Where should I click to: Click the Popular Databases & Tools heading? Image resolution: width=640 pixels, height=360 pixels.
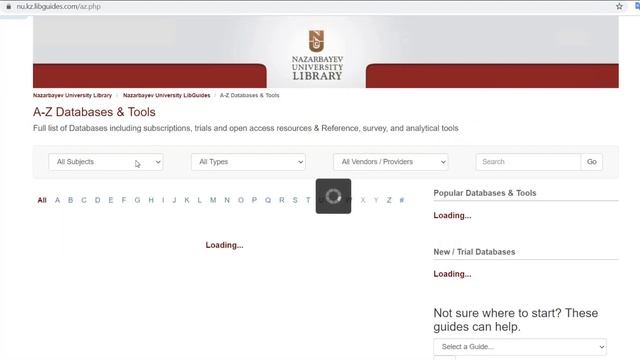point(484,193)
